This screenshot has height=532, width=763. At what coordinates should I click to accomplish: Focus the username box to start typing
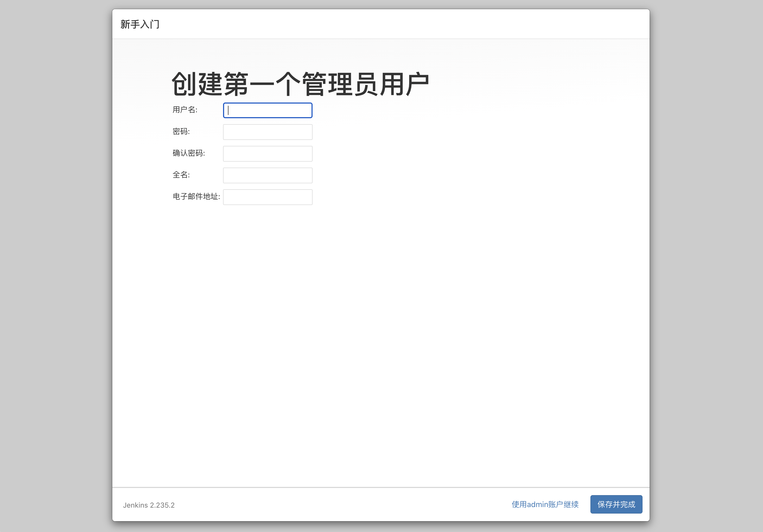pos(268,110)
